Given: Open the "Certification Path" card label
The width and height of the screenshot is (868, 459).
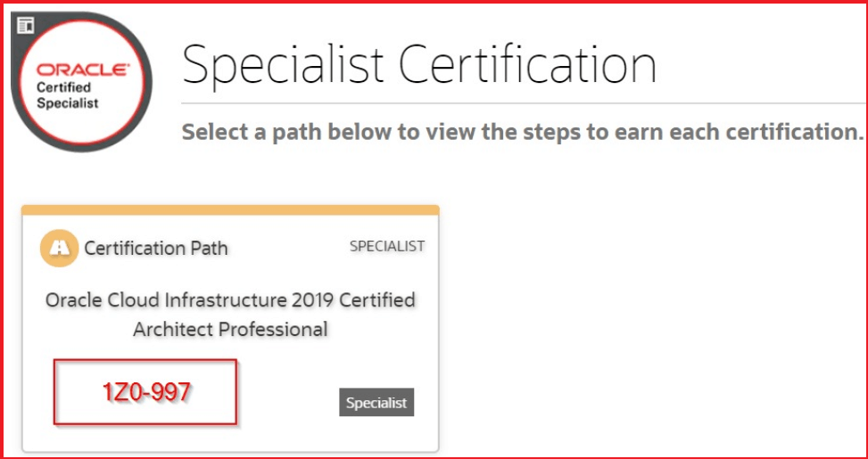Looking at the screenshot, I should click(x=156, y=248).
